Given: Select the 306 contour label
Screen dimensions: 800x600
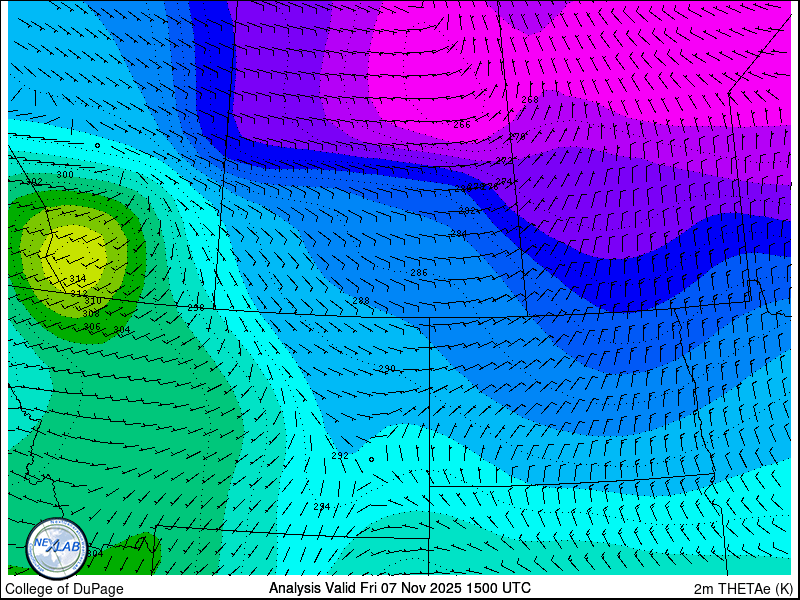Looking at the screenshot, I should coord(92,327).
